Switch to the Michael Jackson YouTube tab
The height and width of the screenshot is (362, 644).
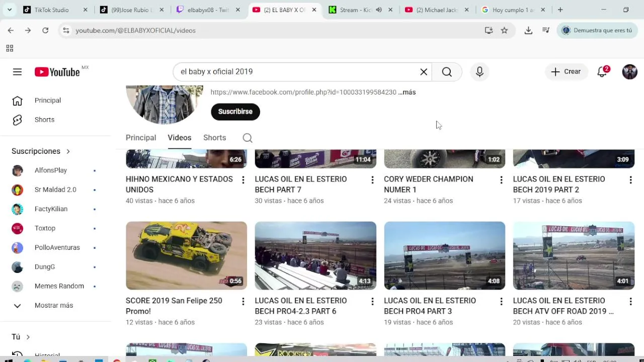coord(437,10)
